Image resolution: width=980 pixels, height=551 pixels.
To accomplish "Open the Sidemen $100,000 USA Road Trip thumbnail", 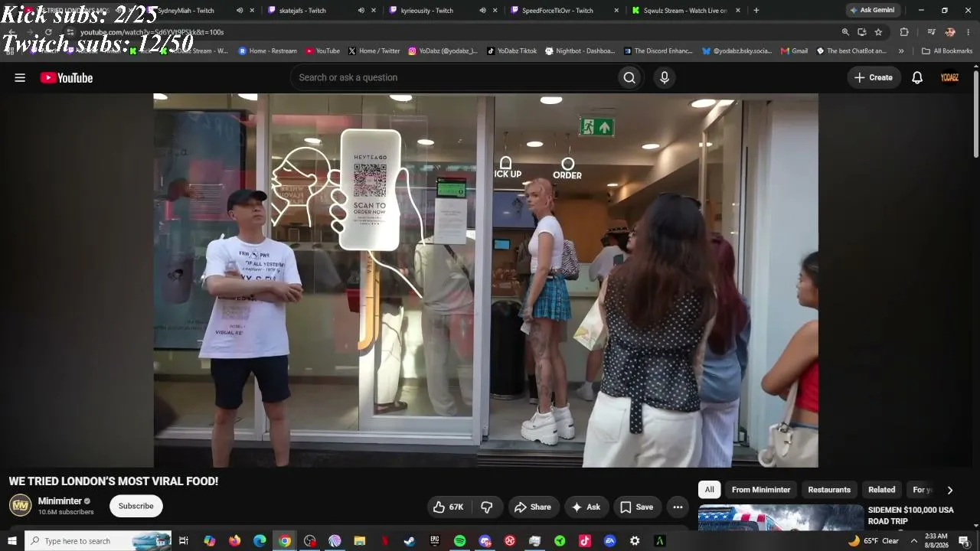I will pos(781,517).
